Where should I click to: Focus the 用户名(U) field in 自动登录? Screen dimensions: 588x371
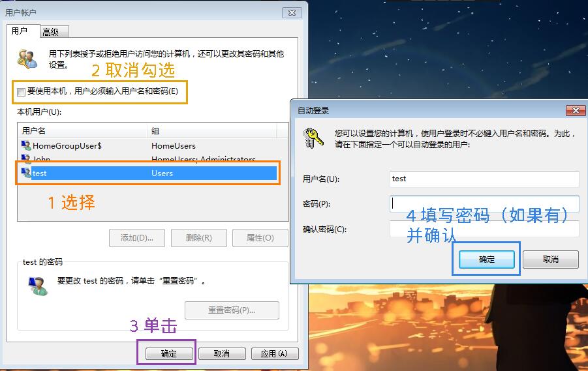click(484, 179)
